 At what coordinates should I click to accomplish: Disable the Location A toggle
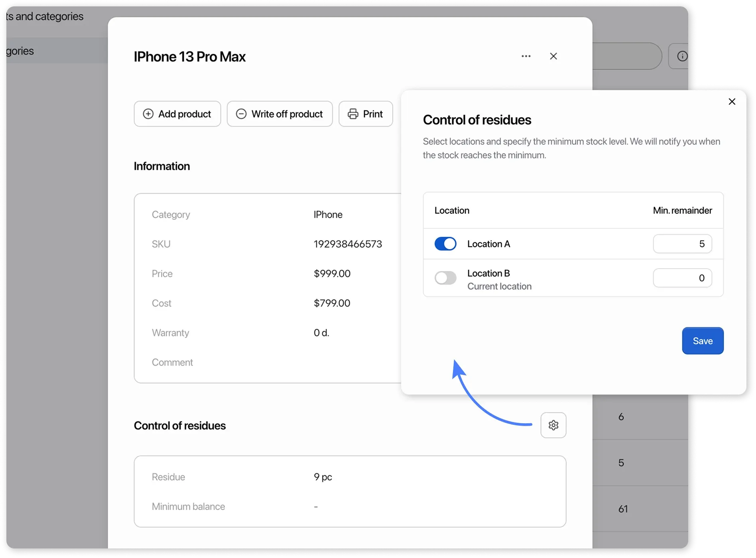point(445,244)
